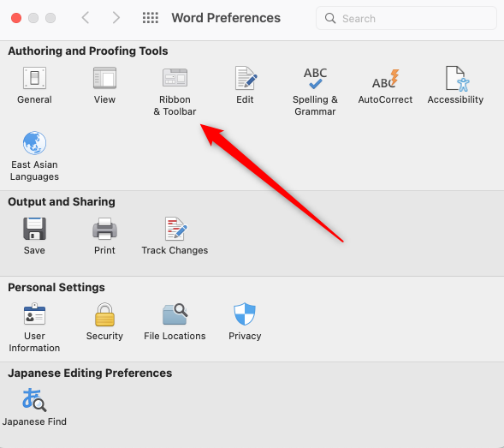The height and width of the screenshot is (448, 504).
Task: Open AutoCorrect preferences
Action: coord(385,86)
